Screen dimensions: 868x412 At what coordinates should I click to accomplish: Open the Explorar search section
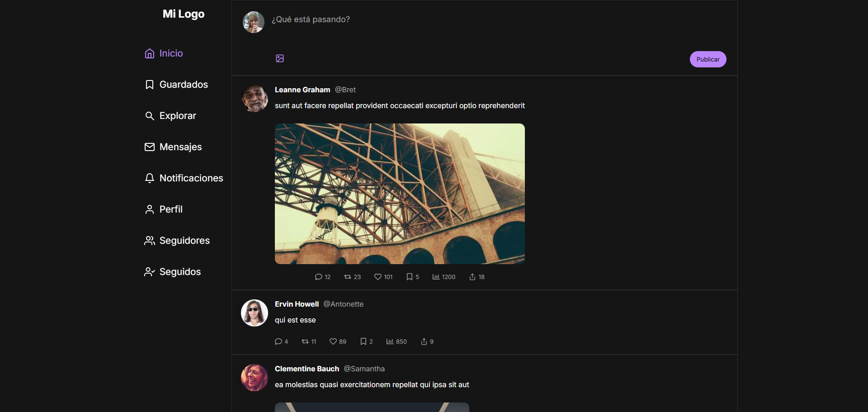click(170, 116)
